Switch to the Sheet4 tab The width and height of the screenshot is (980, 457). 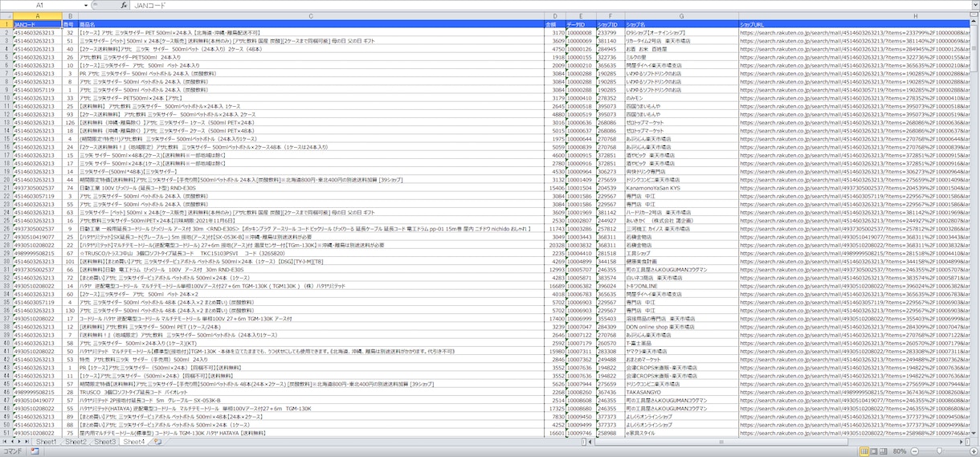[133, 442]
